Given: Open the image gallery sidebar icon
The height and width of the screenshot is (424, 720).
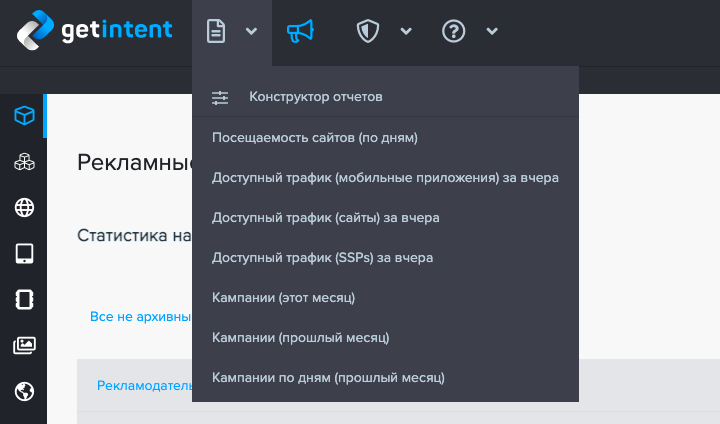Looking at the screenshot, I should pyautogui.click(x=24, y=346).
